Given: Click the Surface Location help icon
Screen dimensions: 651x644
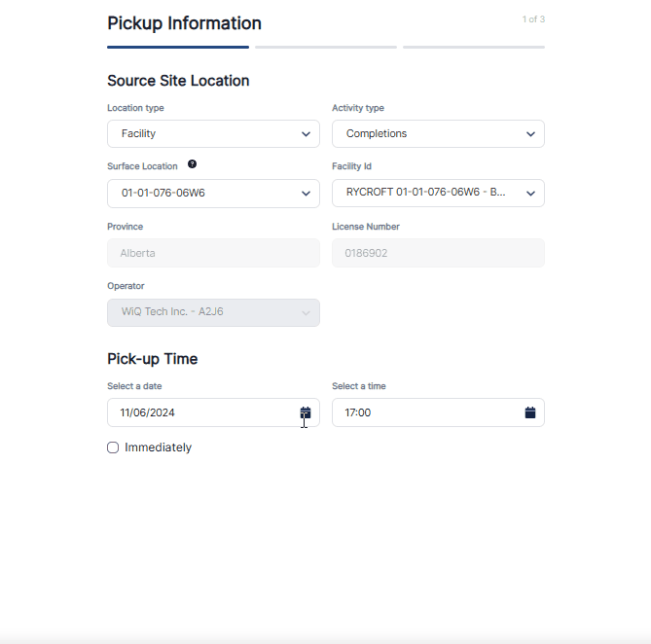Looking at the screenshot, I should [x=193, y=164].
